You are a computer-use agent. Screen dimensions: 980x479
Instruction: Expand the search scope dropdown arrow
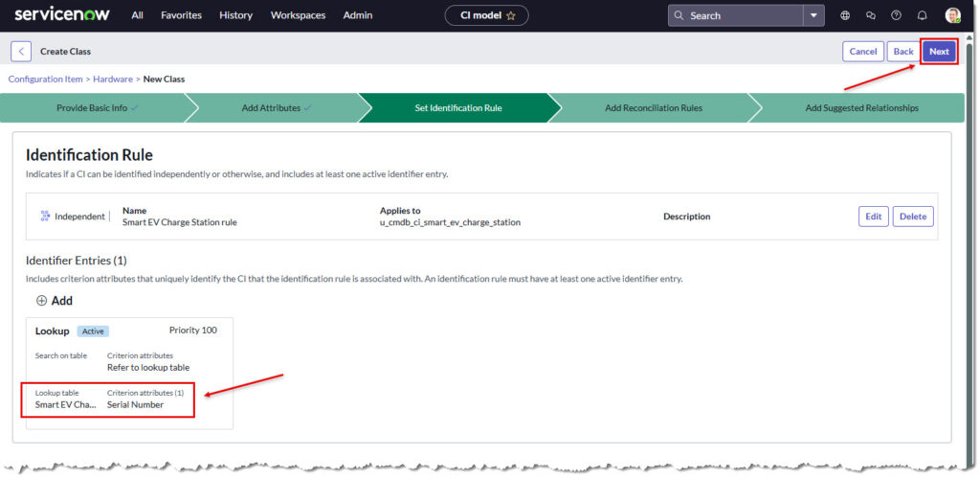(813, 15)
